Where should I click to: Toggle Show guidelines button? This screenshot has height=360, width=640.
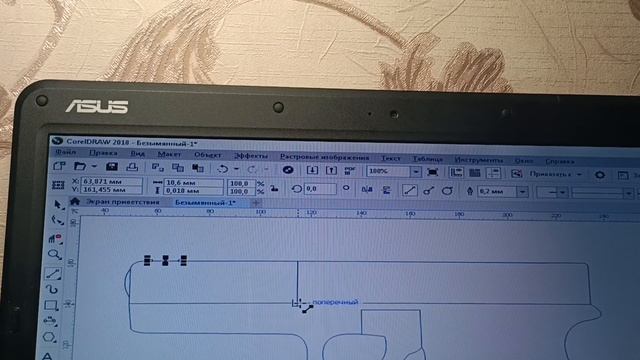(x=493, y=173)
